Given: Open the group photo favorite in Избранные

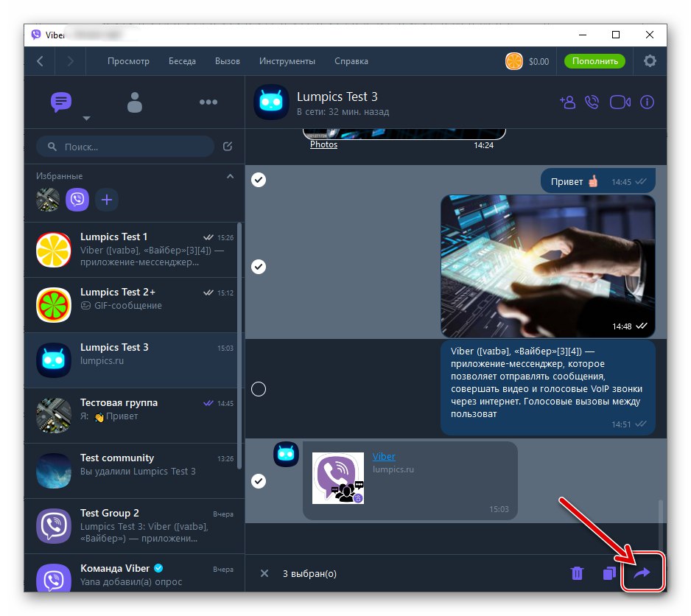Looking at the screenshot, I should (48, 200).
